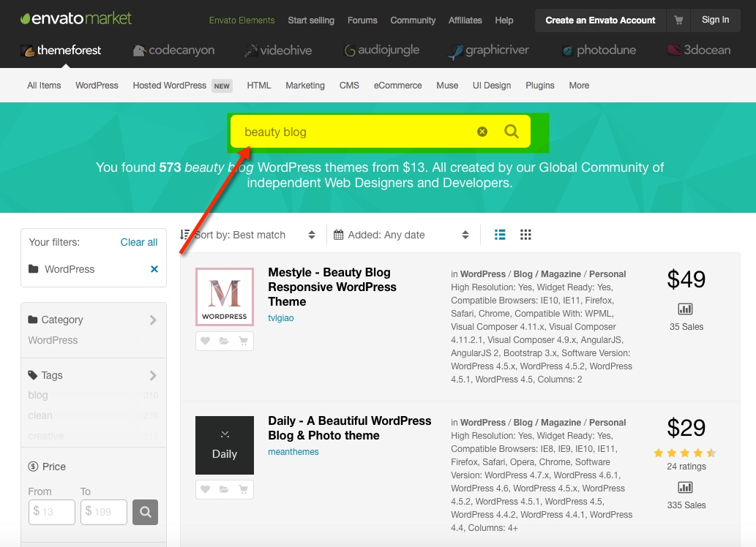Screen dimensions: 756x547
Task: Add Mestyle theme to a collection
Action: tap(224, 341)
